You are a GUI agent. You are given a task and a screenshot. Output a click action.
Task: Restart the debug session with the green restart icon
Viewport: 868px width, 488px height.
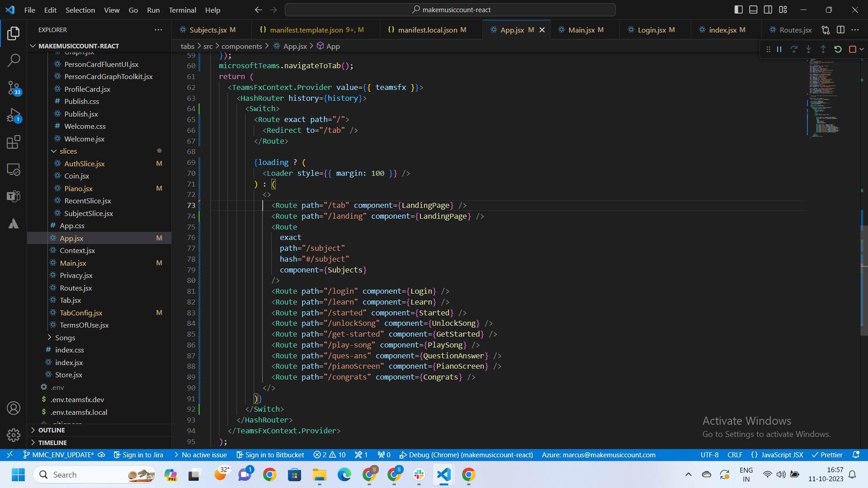[x=838, y=49]
